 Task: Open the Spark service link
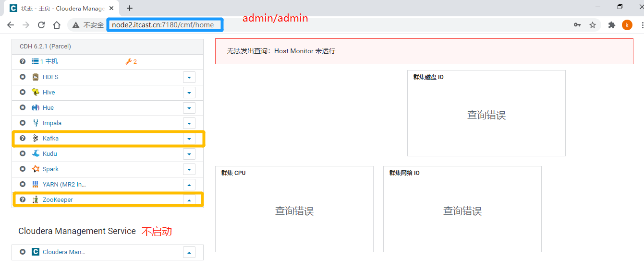pos(50,169)
